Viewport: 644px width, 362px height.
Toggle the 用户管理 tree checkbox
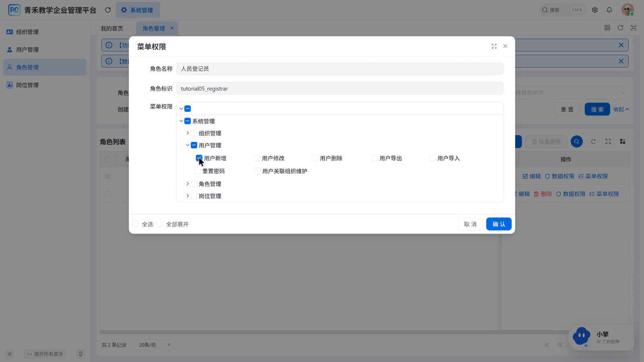point(194,145)
